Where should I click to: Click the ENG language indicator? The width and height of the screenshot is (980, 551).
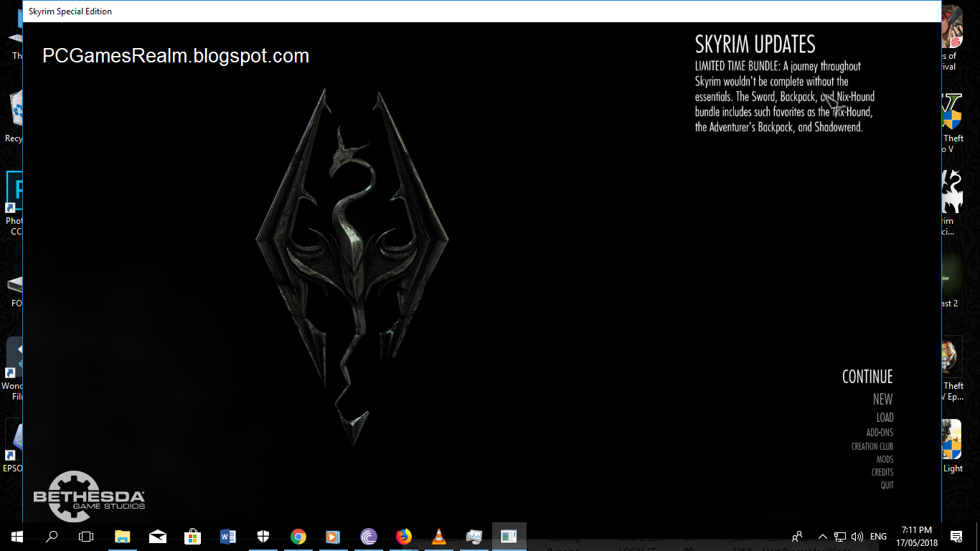[x=878, y=536]
